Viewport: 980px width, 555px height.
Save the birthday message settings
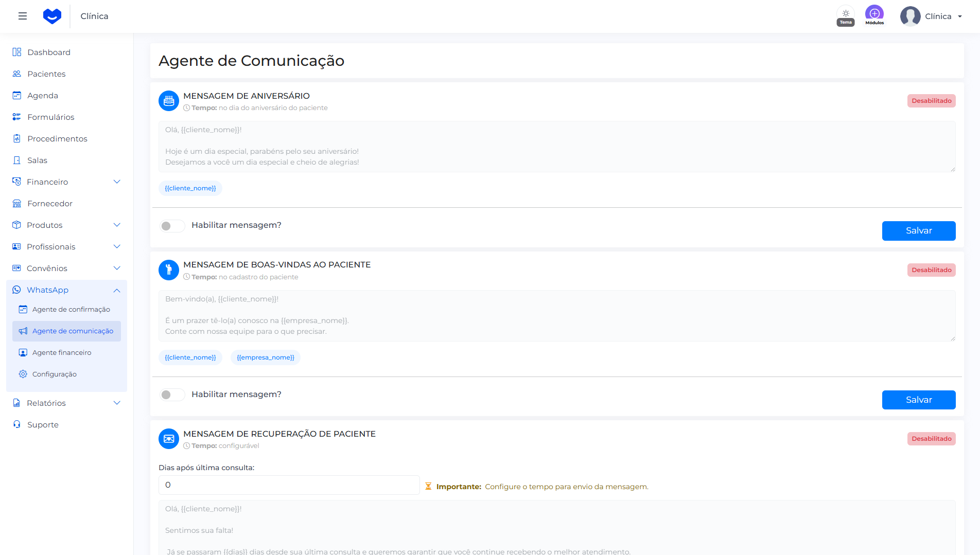(x=918, y=231)
